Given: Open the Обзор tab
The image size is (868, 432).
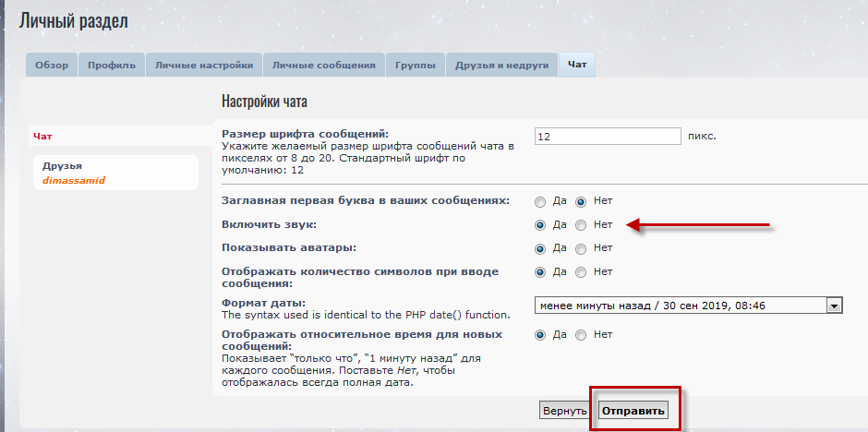Looking at the screenshot, I should point(52,66).
